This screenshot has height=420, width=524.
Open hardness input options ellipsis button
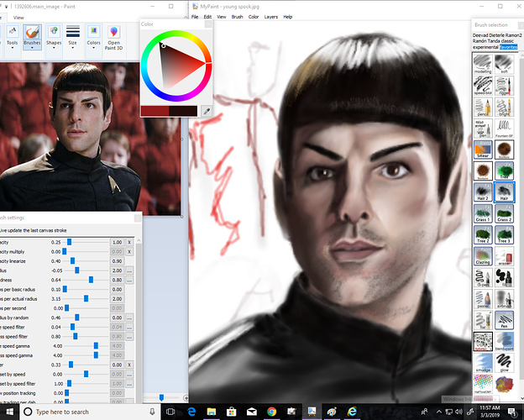(129, 280)
